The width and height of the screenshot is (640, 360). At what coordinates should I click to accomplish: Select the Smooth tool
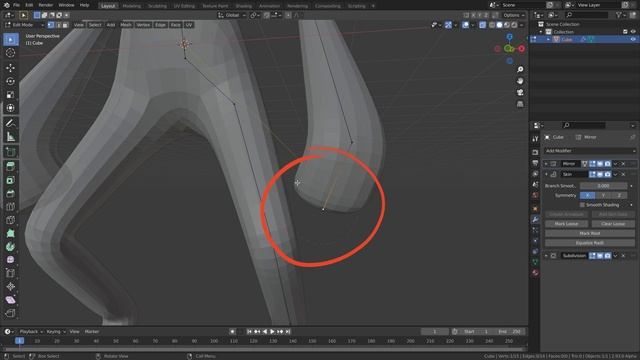11,260
